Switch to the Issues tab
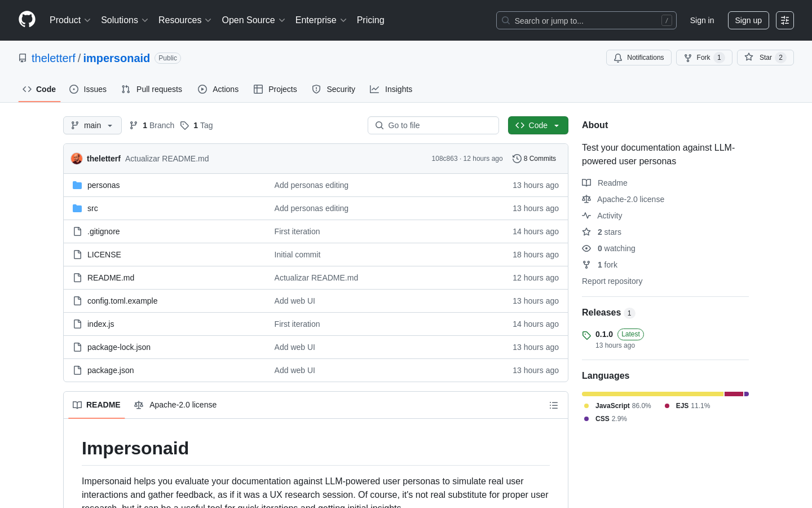812x508 pixels. pos(88,89)
